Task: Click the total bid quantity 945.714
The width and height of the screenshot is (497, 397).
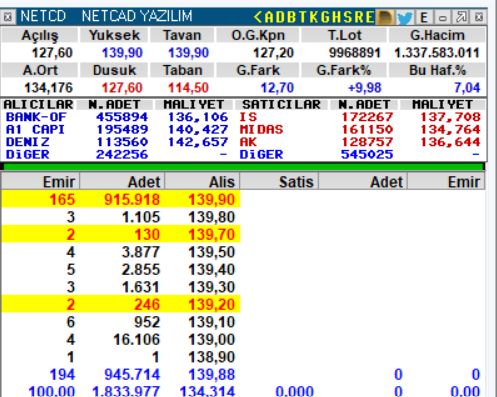Action: pyautogui.click(x=132, y=374)
